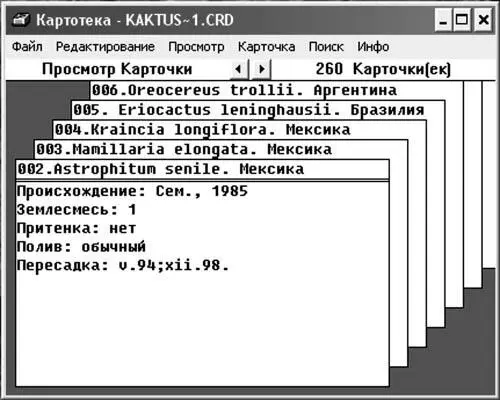
Task: Open the Поиск menu
Action: (326, 47)
